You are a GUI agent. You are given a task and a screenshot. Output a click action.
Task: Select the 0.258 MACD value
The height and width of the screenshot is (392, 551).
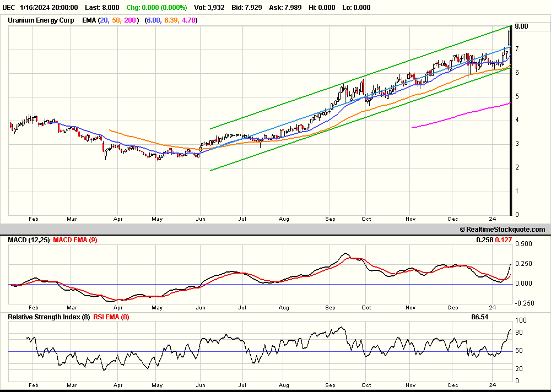485,240
